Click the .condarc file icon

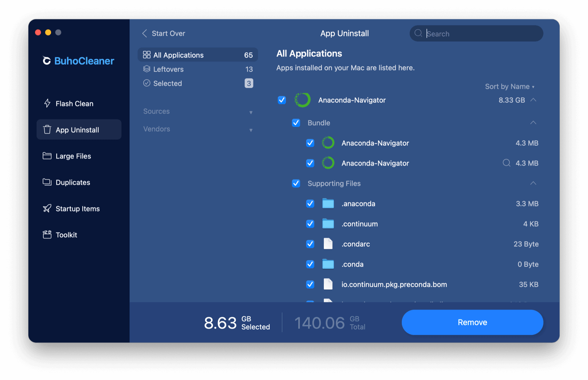point(328,244)
